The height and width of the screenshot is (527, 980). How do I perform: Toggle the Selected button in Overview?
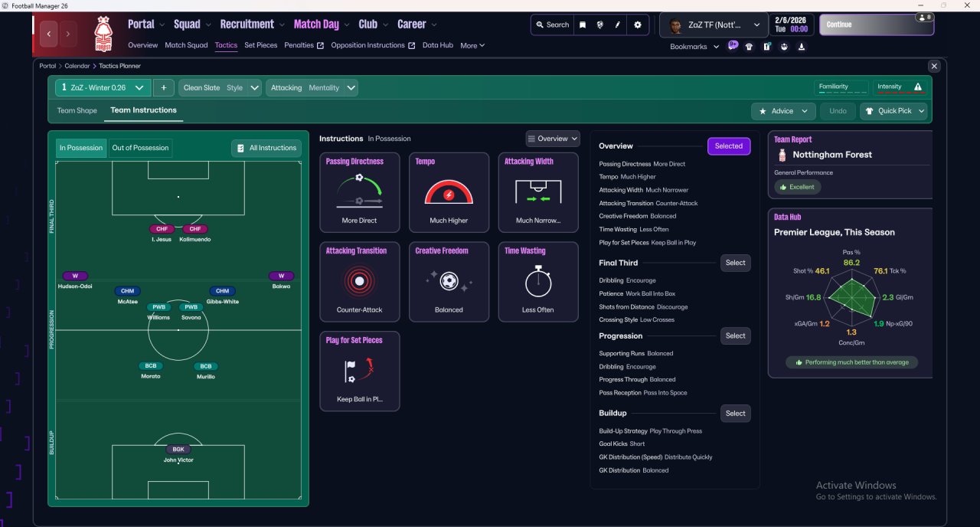pyautogui.click(x=729, y=146)
